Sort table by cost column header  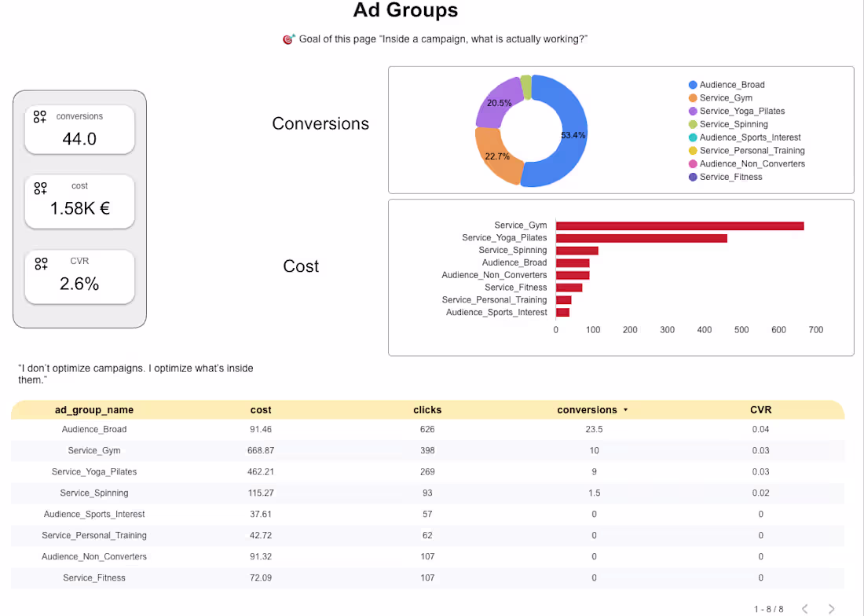click(x=261, y=410)
